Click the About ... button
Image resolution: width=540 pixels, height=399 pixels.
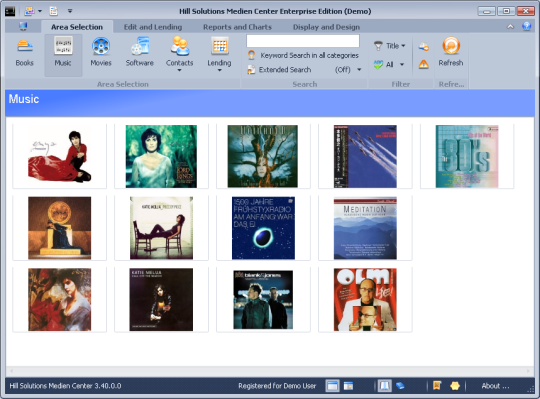tap(495, 386)
